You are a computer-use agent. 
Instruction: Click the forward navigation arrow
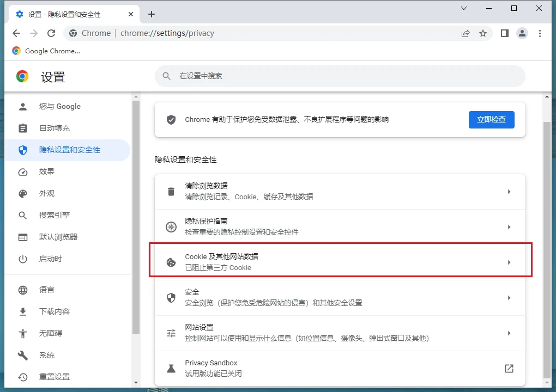pyautogui.click(x=34, y=33)
